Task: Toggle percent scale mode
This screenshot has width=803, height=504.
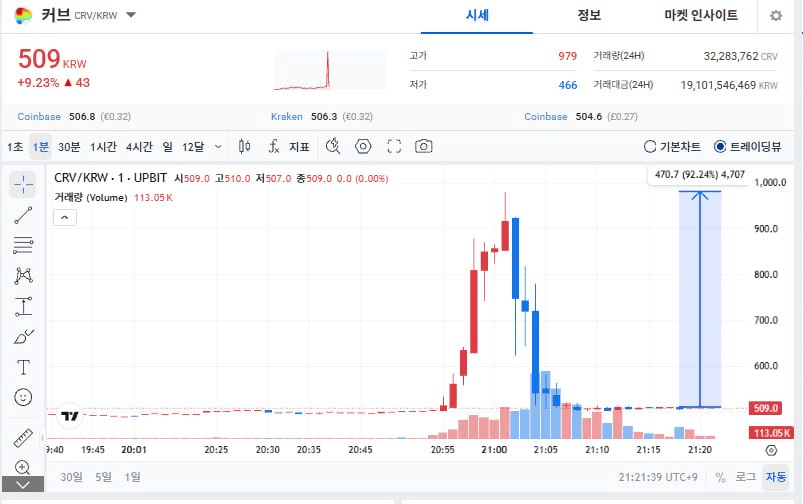Action: point(721,477)
